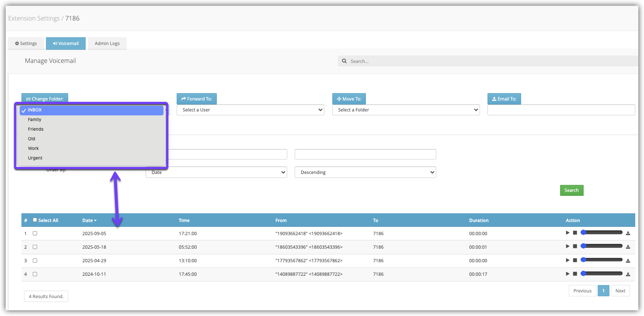Download the 2025-04-29 voicemail recording
This screenshot has height=316, width=644.
tap(628, 260)
